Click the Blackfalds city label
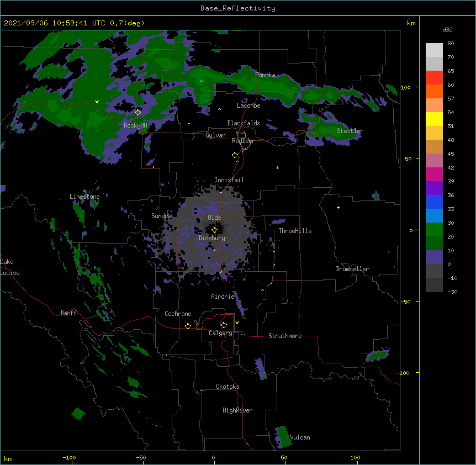Screen dimensions: 476x465 coord(244,123)
